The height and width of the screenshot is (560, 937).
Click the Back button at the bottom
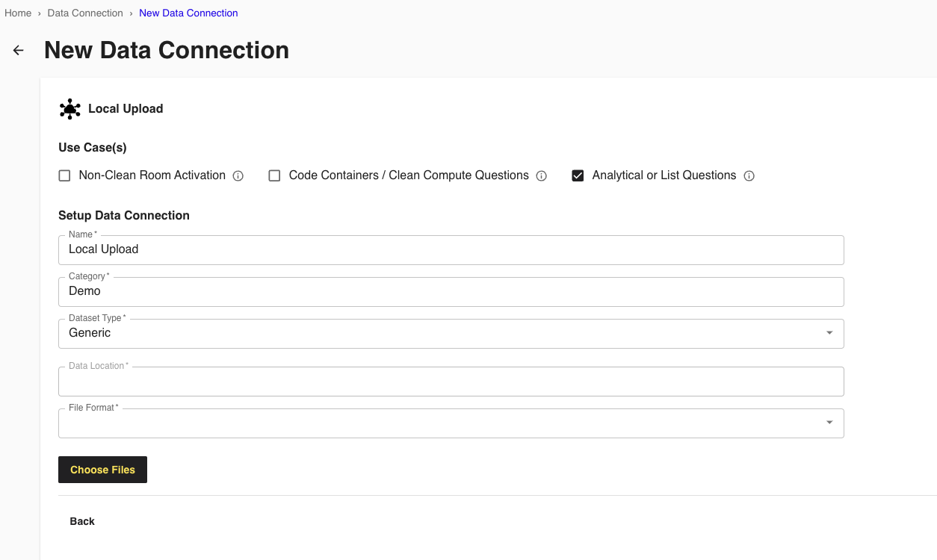82,521
